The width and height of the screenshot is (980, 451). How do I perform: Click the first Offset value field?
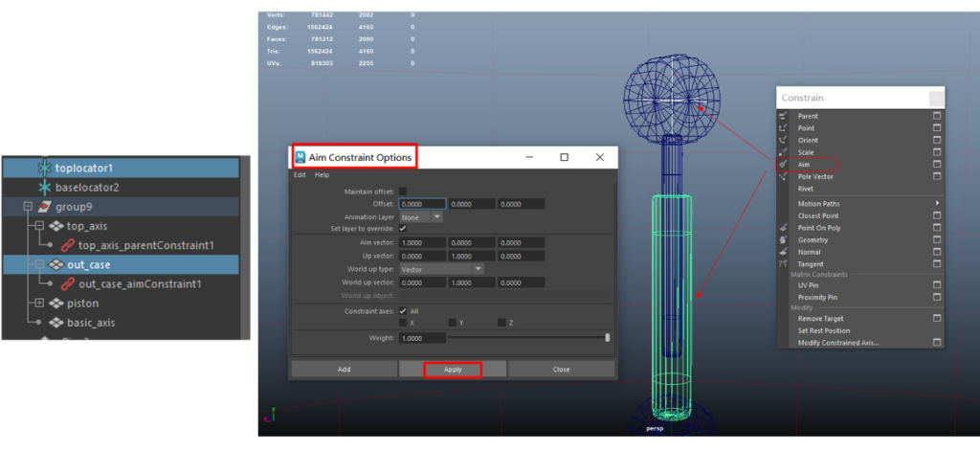(x=422, y=204)
